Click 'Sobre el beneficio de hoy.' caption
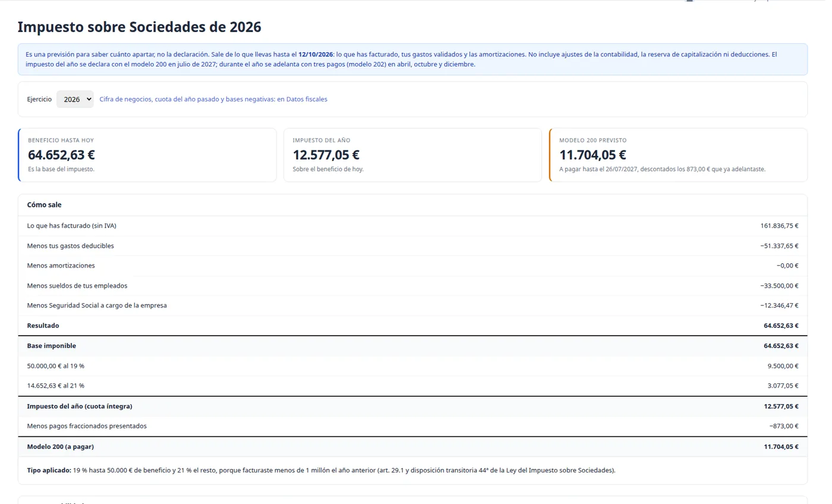Image resolution: width=832 pixels, height=504 pixels. pos(328,169)
